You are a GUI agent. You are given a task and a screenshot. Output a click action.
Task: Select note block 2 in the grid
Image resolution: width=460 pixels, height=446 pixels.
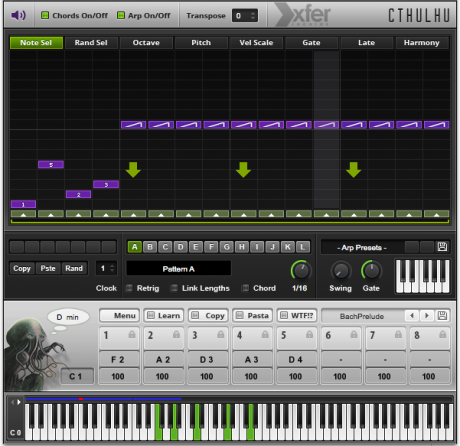coord(78,194)
